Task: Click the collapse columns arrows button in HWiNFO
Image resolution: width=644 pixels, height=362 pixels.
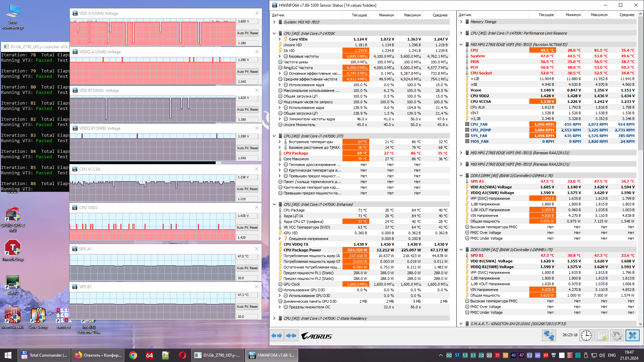Action: [291, 336]
